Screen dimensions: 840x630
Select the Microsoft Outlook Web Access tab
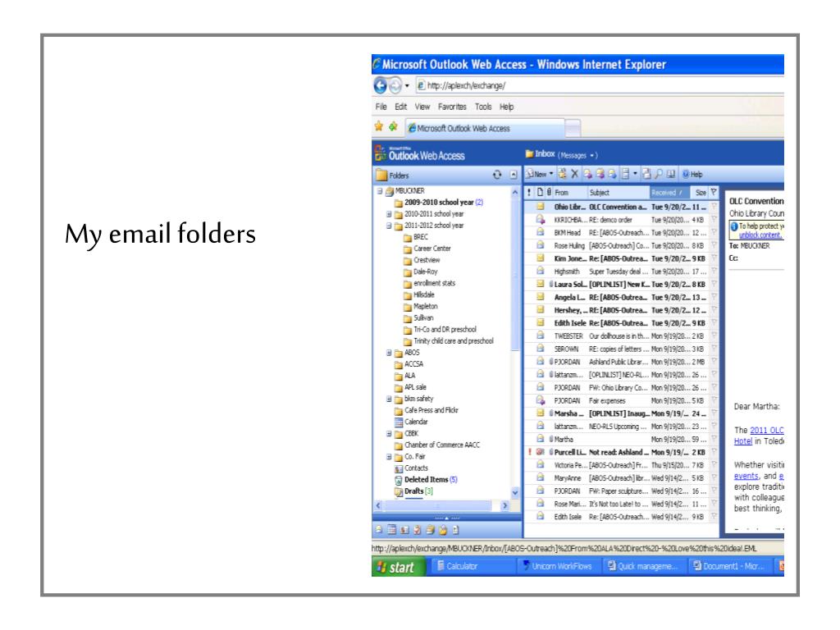[485, 128]
